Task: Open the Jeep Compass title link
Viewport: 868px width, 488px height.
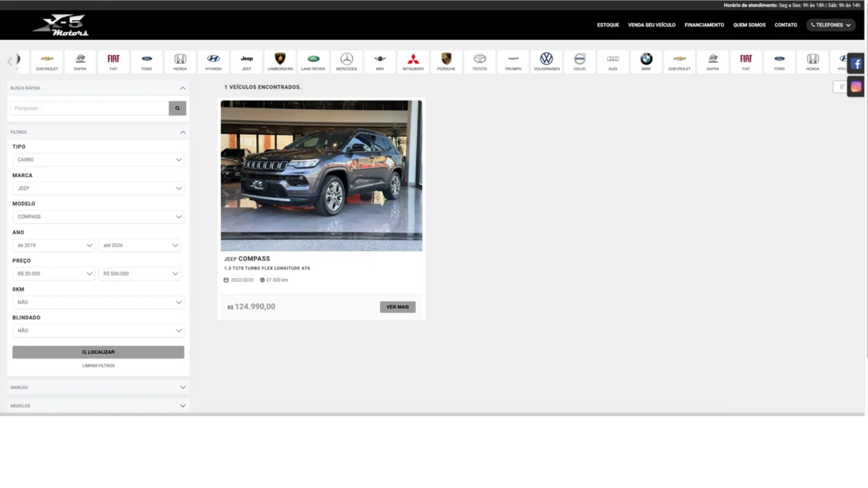Action: [247, 259]
